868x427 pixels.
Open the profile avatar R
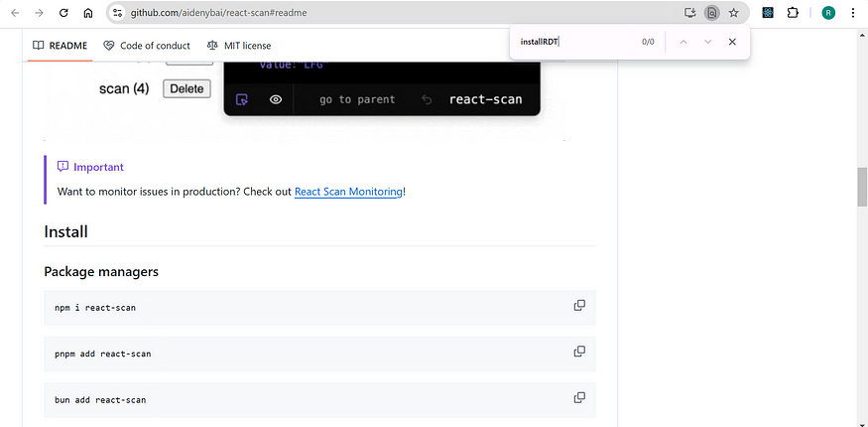pos(828,13)
